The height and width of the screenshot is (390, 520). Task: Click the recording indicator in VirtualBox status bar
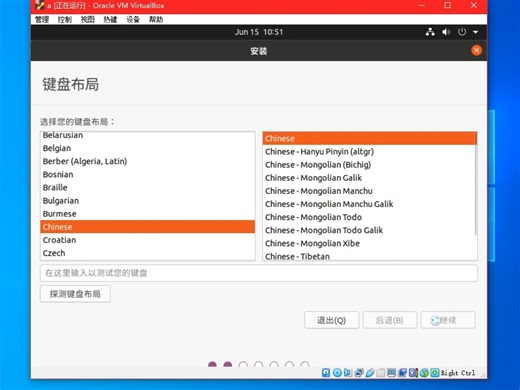(403, 373)
